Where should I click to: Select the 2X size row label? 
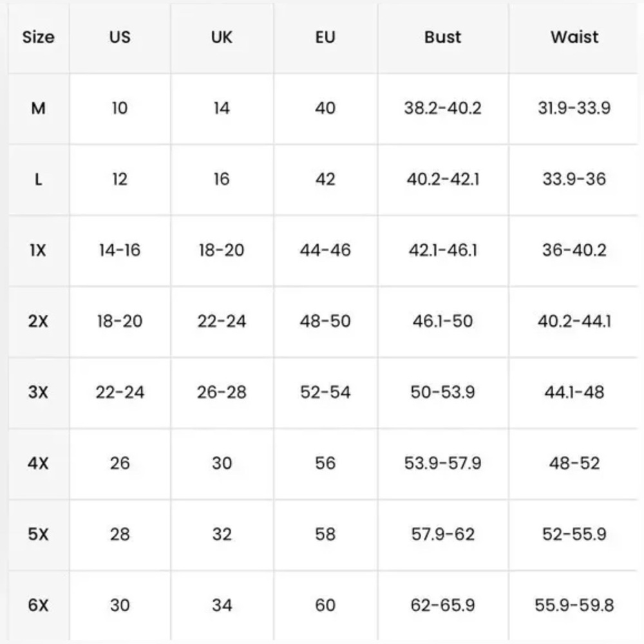tap(38, 321)
